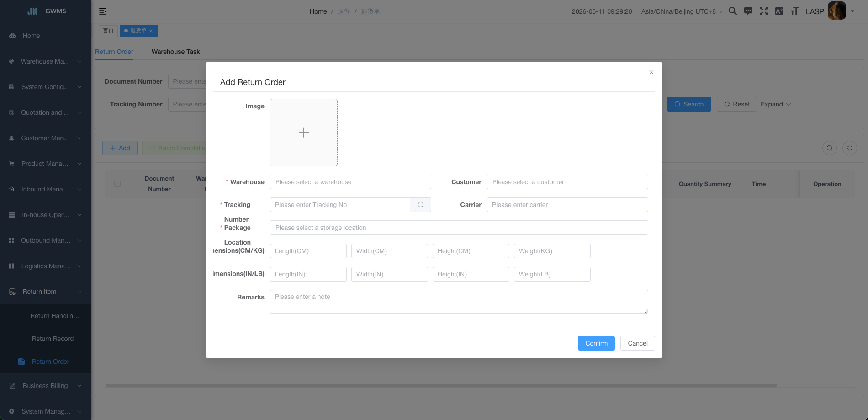This screenshot has height=420, width=868.
Task: Click the Width(CM) field
Action: (x=390, y=251)
